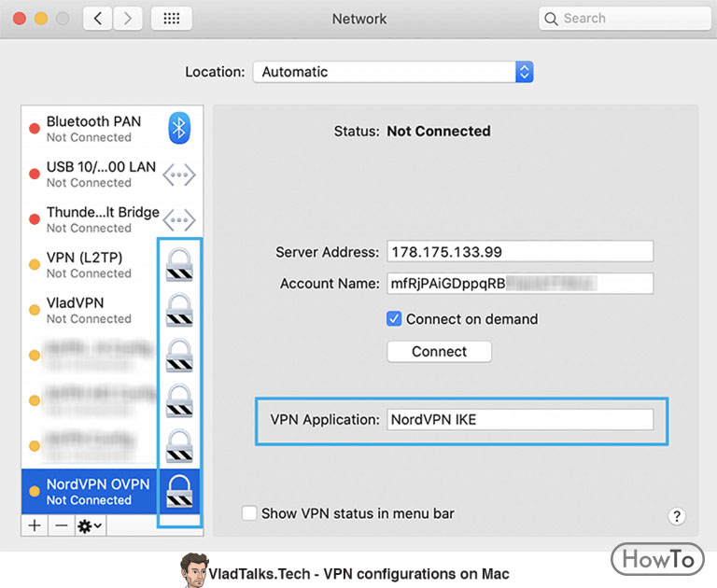Select USB 10/...00 LAN service

pos(112,175)
